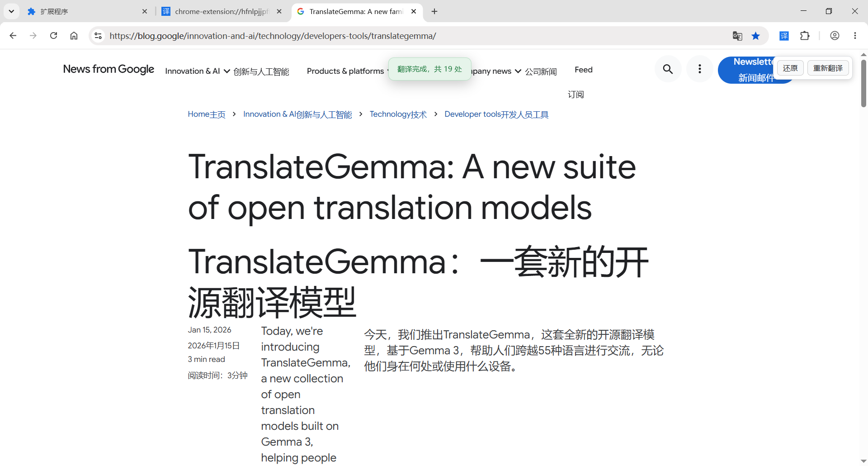Open the Chrome profile menu
This screenshot has width=868, height=466.
click(x=835, y=36)
